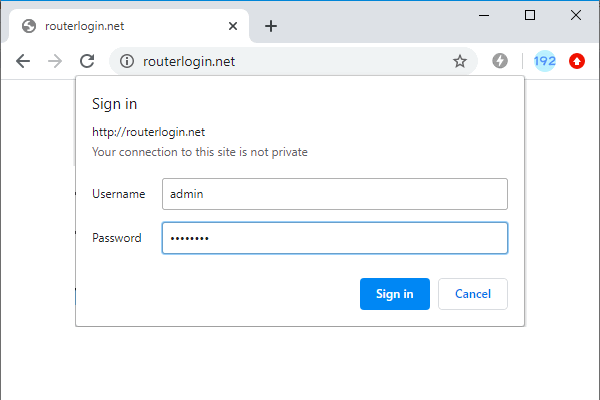
Task: Open a new tab with plus button
Action: click(x=271, y=26)
